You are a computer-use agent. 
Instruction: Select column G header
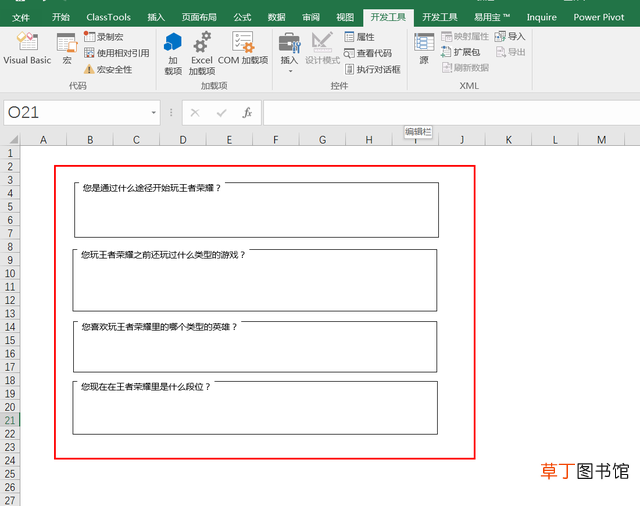[x=322, y=140]
